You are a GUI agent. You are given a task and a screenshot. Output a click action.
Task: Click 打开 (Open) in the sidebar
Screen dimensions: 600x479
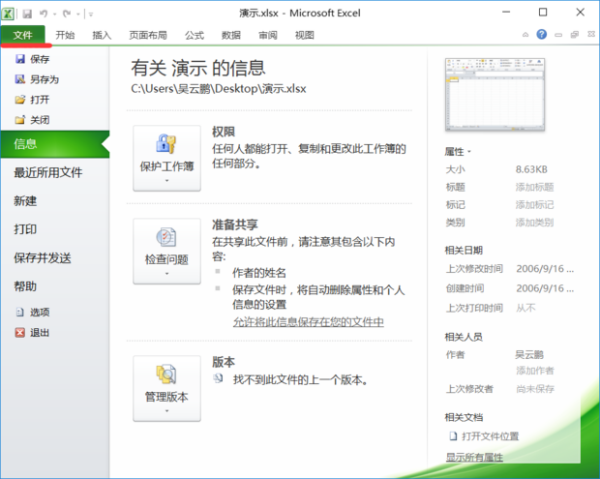click(x=32, y=99)
